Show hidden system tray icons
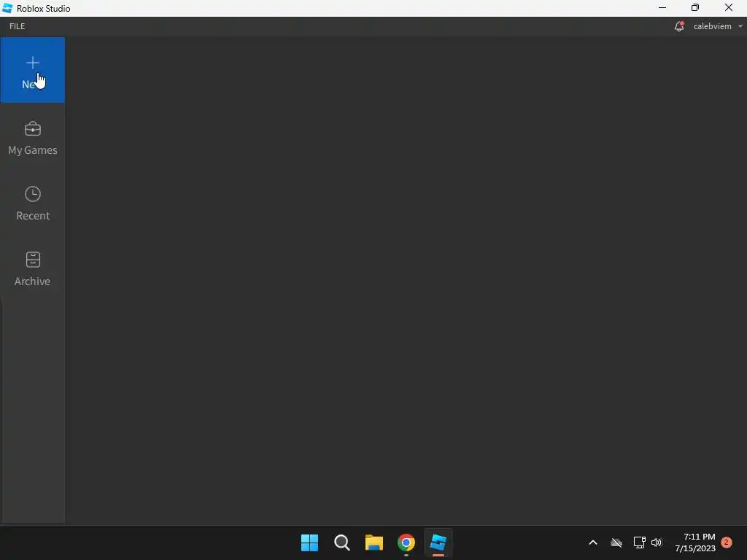Screen dimensions: 747x560 click(x=593, y=542)
